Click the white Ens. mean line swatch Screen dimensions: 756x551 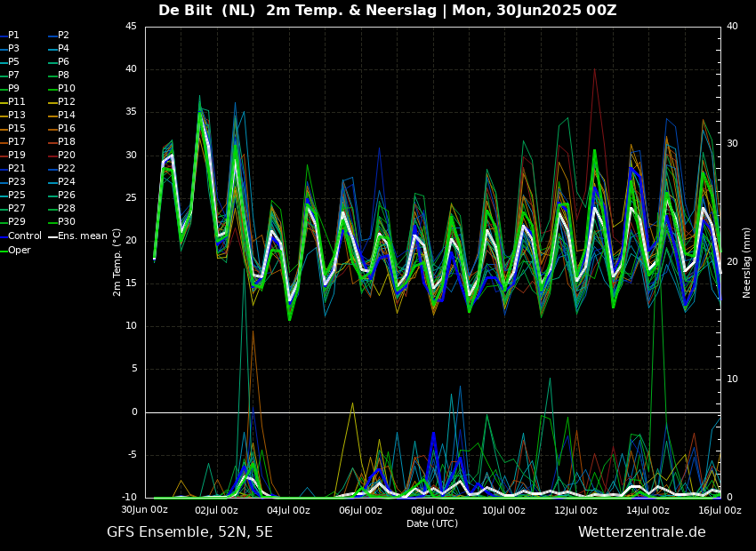(52, 237)
